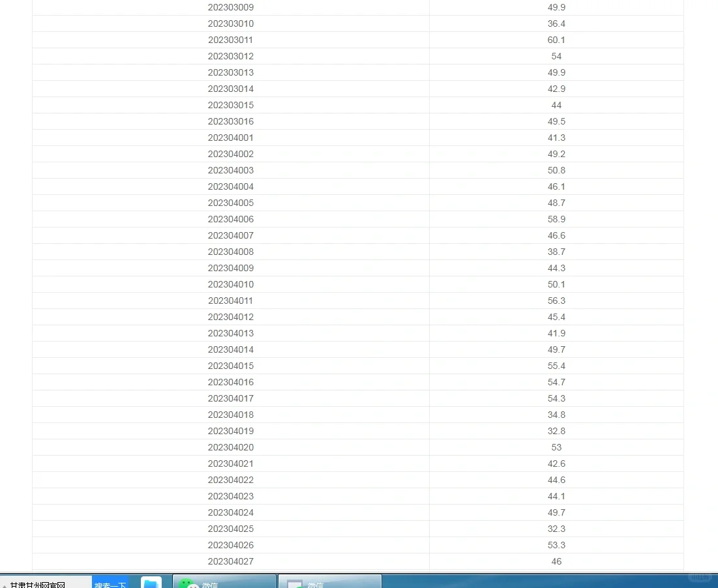This screenshot has width=718, height=588.
Task: Select the cell 202304012
Action: [x=231, y=317]
